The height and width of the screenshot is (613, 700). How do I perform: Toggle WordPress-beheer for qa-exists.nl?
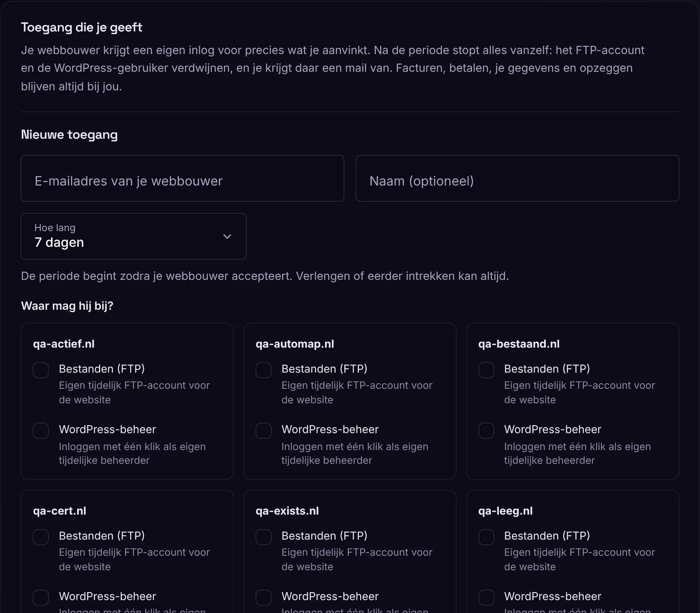coord(263,598)
